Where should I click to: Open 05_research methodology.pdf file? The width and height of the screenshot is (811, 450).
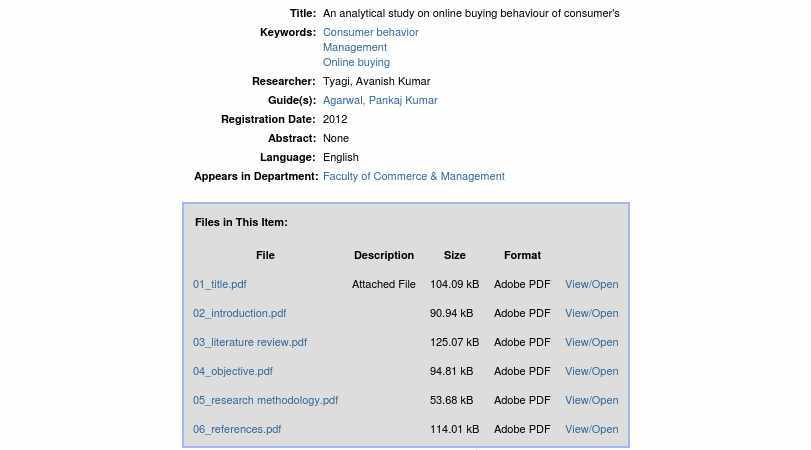coord(265,400)
